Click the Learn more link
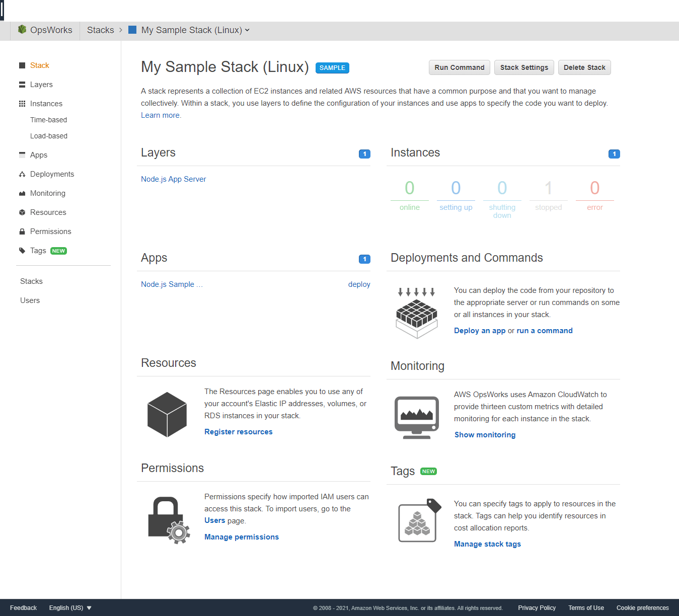 click(x=160, y=115)
